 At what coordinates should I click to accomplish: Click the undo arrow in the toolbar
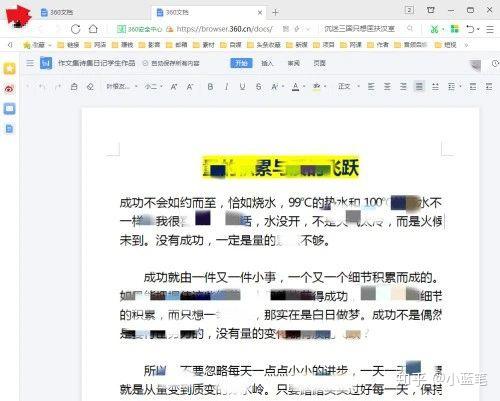pos(42,87)
